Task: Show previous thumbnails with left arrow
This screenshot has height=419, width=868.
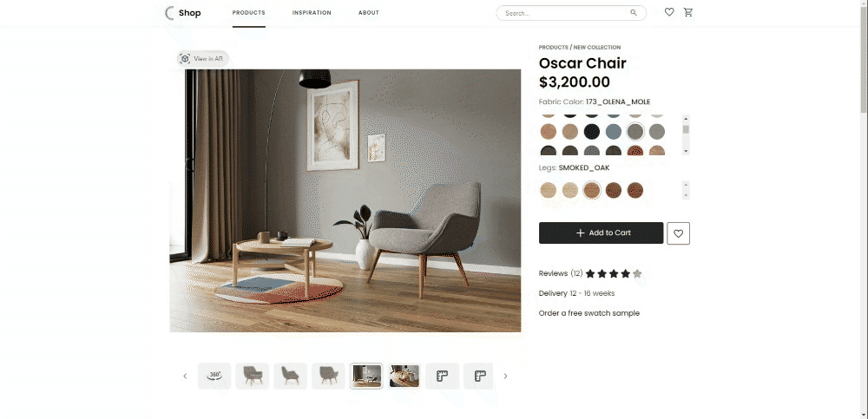Action: coord(185,376)
